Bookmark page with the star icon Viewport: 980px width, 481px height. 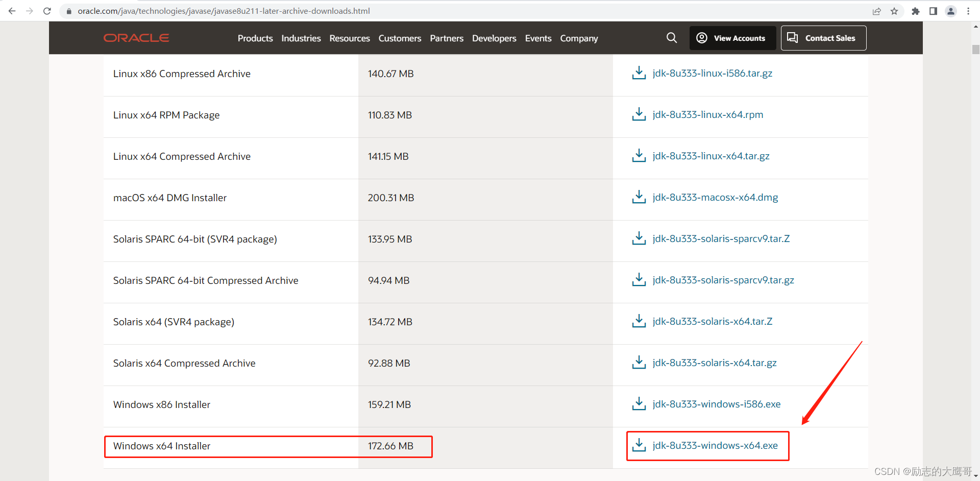click(894, 11)
